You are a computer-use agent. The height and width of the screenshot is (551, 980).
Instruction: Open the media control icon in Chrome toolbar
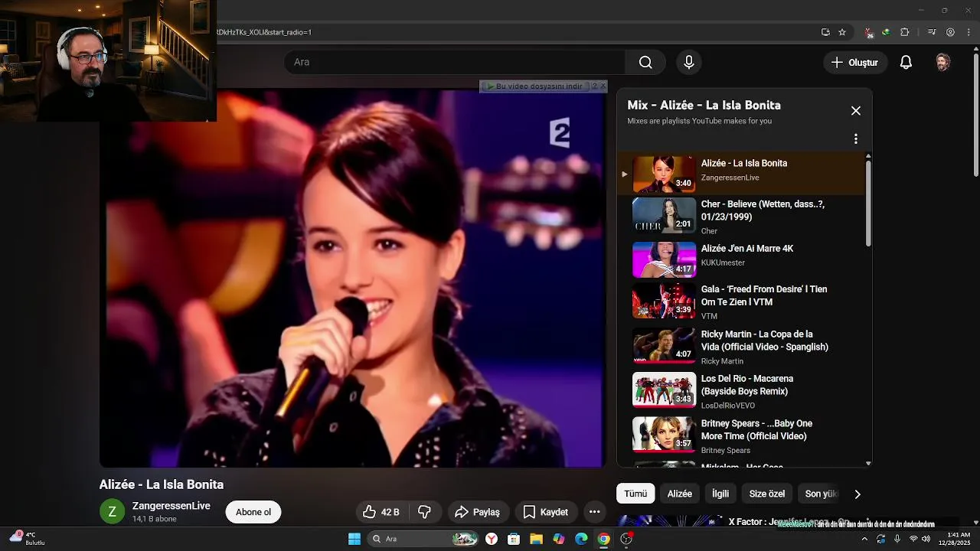[932, 32]
